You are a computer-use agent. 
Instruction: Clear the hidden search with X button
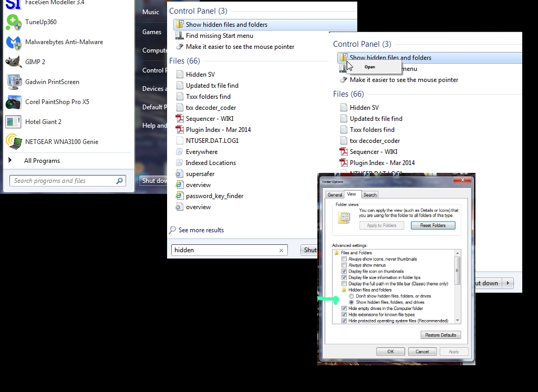282,250
